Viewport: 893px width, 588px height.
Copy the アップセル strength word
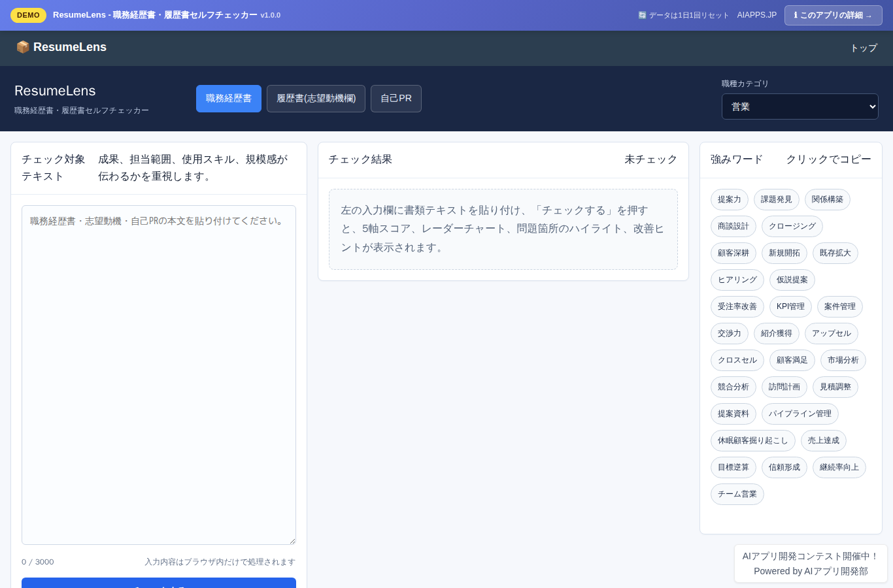point(832,334)
